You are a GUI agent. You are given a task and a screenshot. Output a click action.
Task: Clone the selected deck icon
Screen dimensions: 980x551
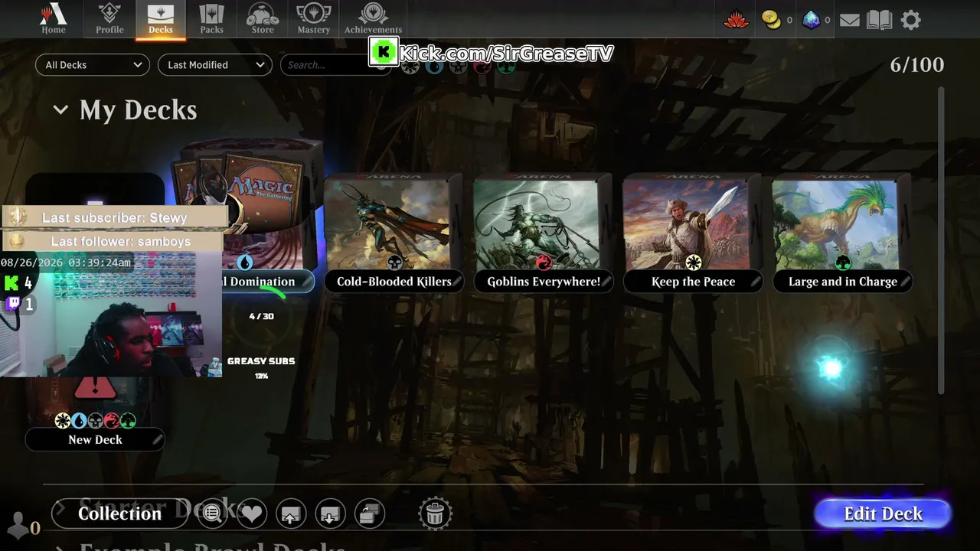pyautogui.click(x=370, y=514)
